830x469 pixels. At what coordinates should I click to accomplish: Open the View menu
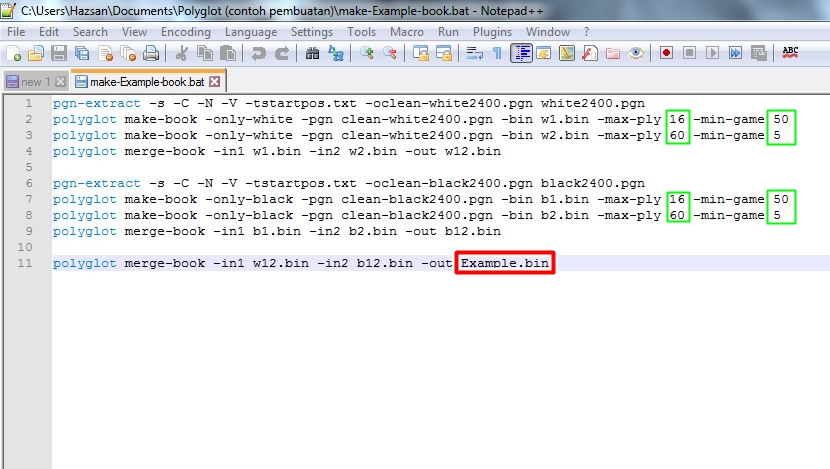[x=134, y=32]
